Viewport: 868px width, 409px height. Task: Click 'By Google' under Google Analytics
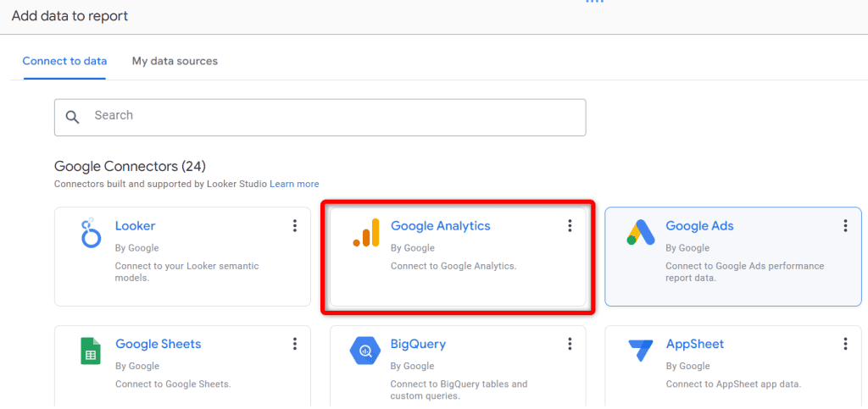pos(413,248)
